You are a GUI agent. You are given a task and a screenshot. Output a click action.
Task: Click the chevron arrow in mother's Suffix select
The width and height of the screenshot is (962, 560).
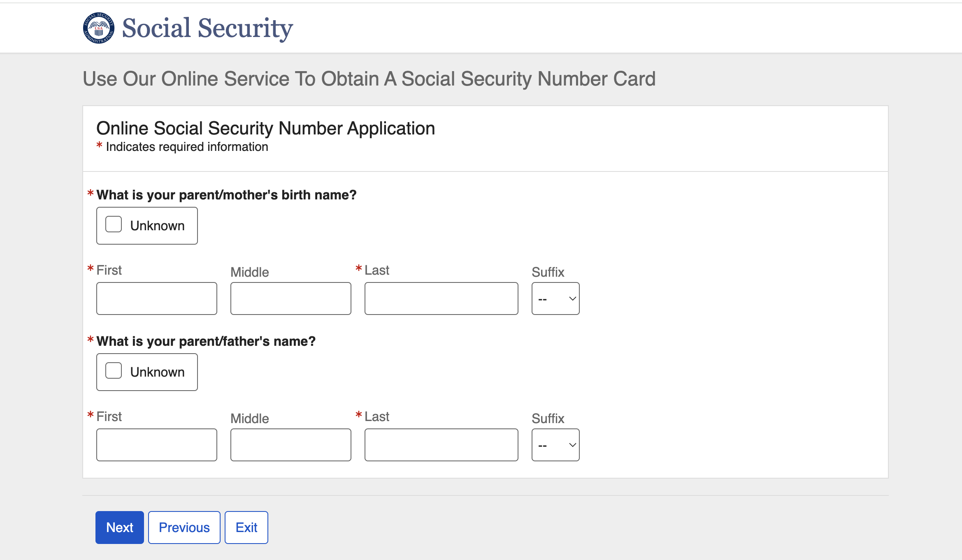pos(572,299)
